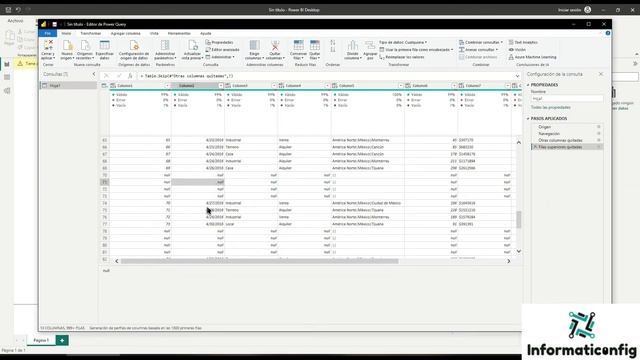Confirm formula with the checkmark icon

click(x=119, y=76)
